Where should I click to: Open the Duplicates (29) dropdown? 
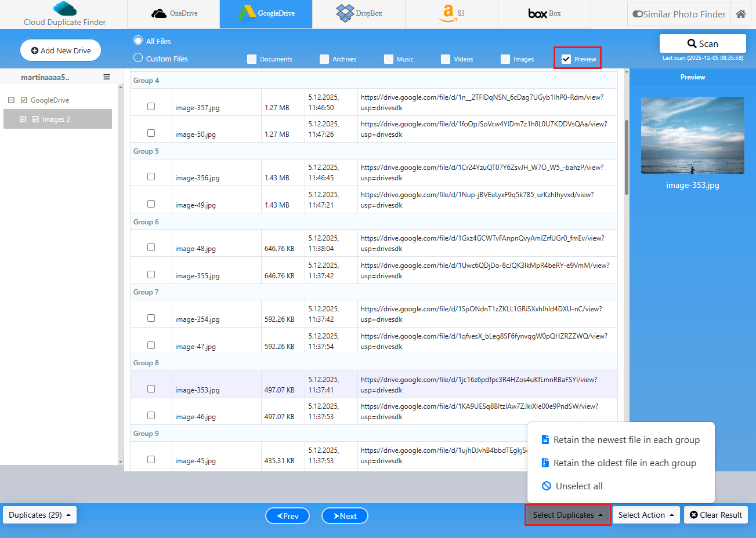tap(39, 515)
